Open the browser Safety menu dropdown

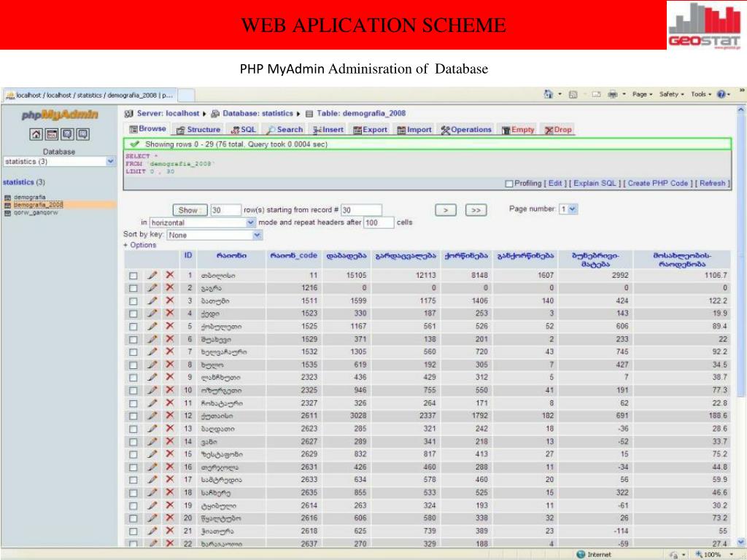(x=671, y=94)
